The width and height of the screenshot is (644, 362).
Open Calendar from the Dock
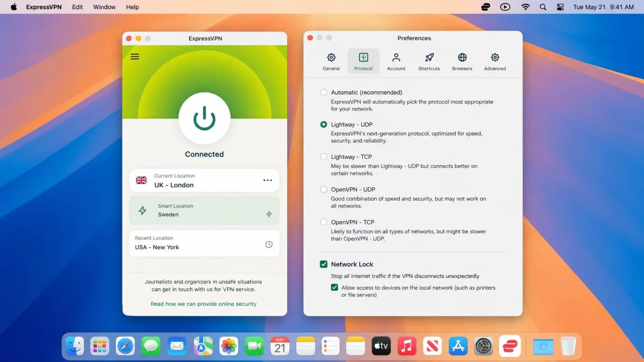click(280, 346)
